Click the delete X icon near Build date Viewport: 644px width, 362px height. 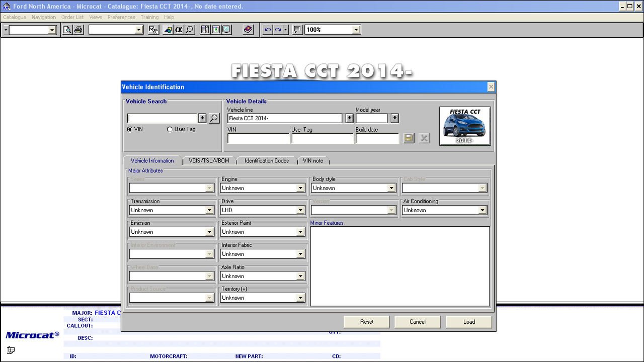click(424, 138)
